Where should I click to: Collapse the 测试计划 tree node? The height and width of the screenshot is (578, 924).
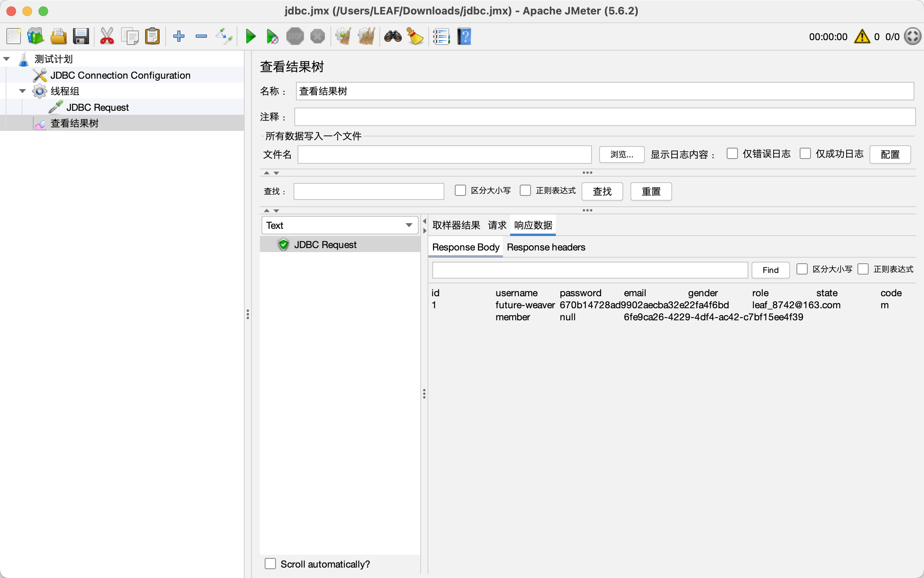(6, 59)
